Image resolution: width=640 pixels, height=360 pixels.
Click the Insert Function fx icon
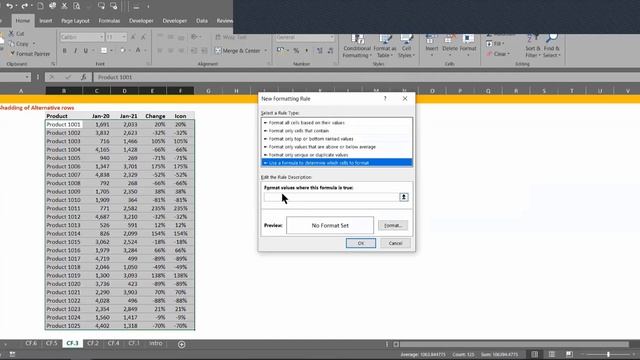(x=83, y=77)
